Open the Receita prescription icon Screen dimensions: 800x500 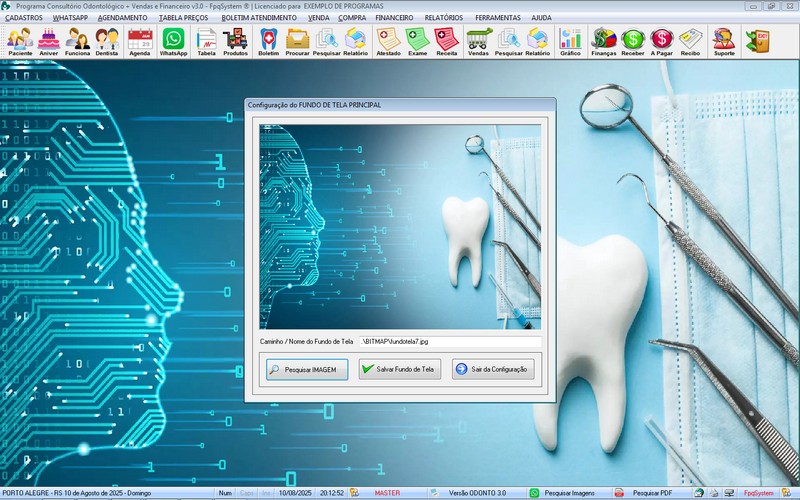coord(447,41)
